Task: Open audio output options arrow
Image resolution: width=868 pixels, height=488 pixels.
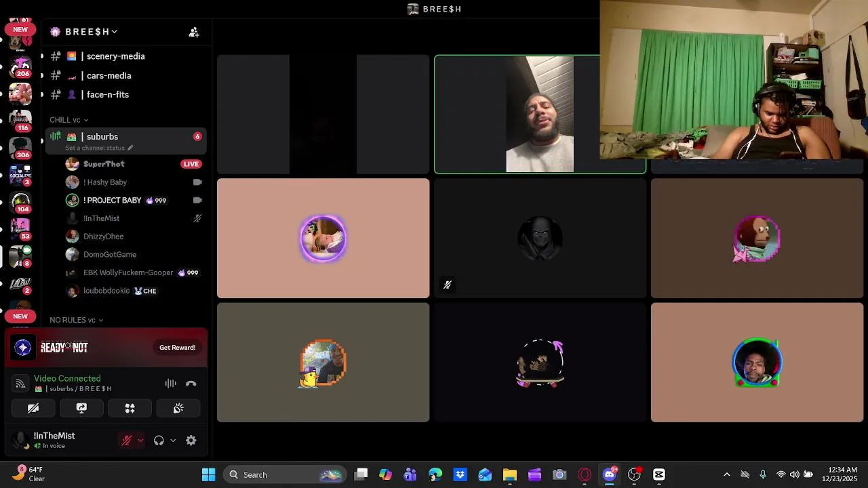Action: pyautogui.click(x=173, y=441)
